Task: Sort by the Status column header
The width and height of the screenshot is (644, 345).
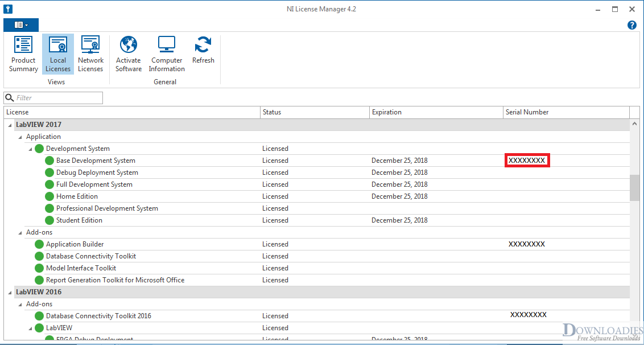Action: 315,112
